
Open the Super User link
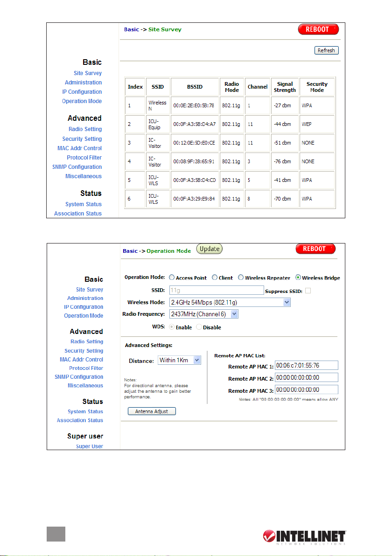[x=90, y=446]
